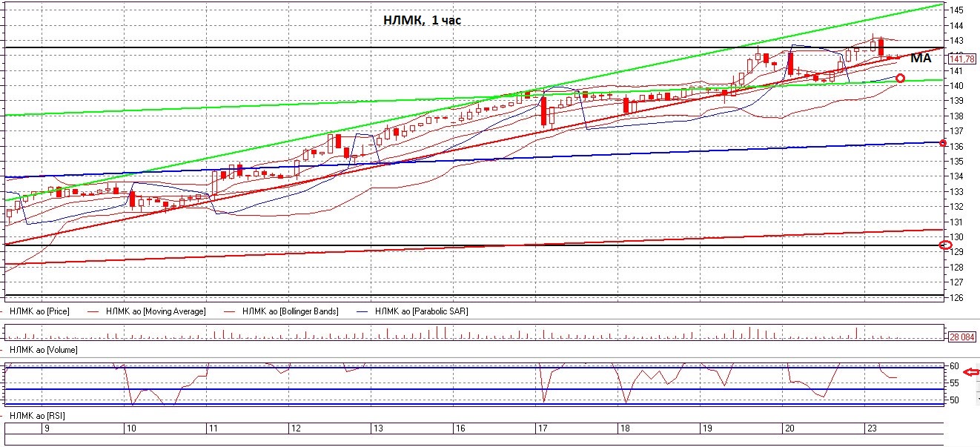Click RSI scale value 60
The image size is (980, 447).
[953, 367]
